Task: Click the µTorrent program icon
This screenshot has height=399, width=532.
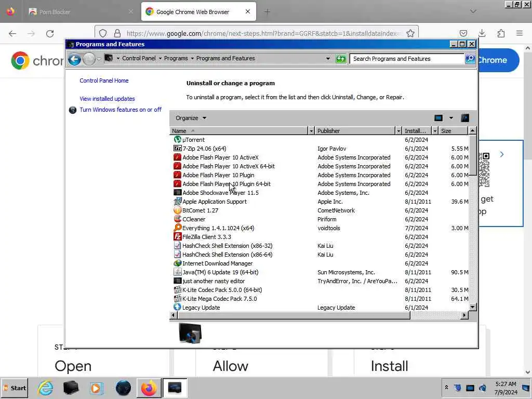Action: [177, 139]
